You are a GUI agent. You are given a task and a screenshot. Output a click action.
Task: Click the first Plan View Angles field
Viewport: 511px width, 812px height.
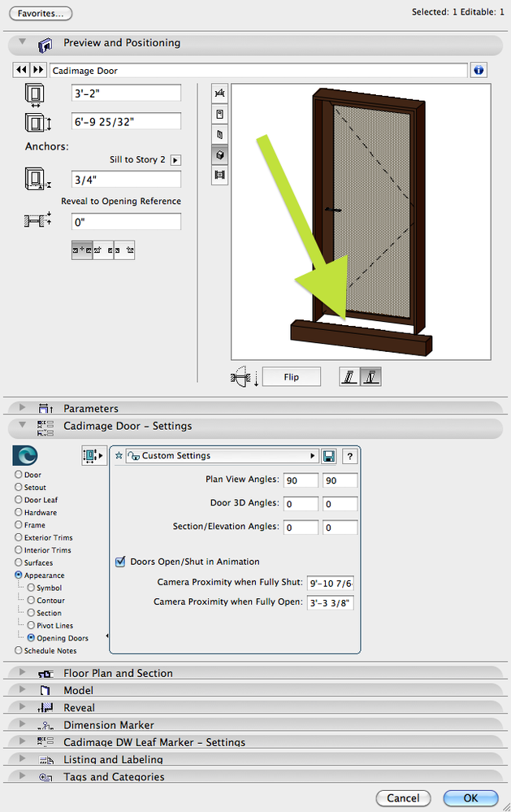(301, 480)
